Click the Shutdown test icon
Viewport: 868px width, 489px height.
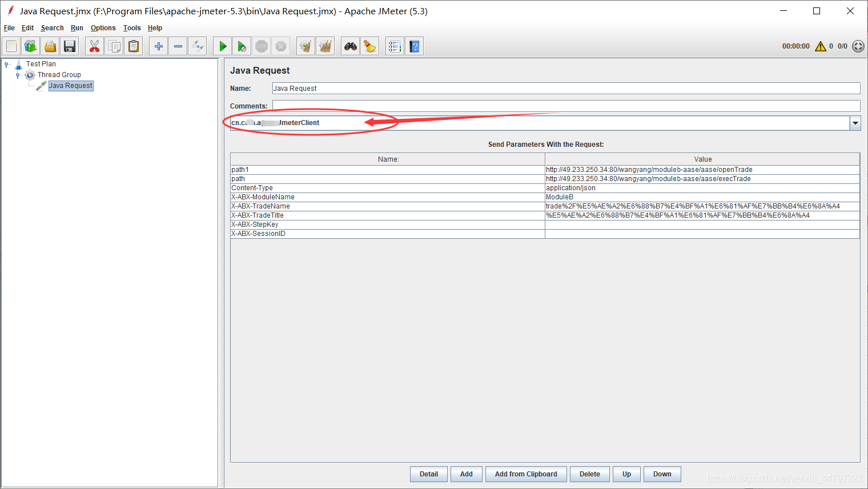point(281,46)
